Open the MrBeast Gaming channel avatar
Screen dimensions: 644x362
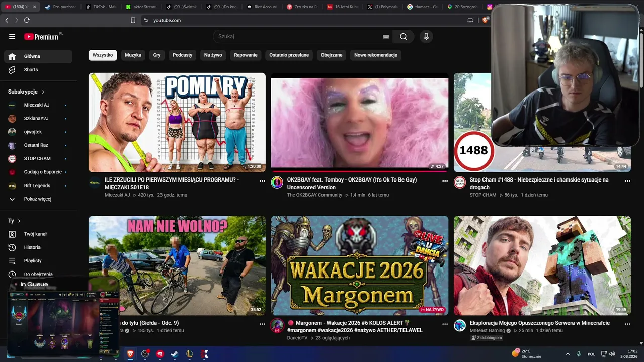(x=460, y=325)
